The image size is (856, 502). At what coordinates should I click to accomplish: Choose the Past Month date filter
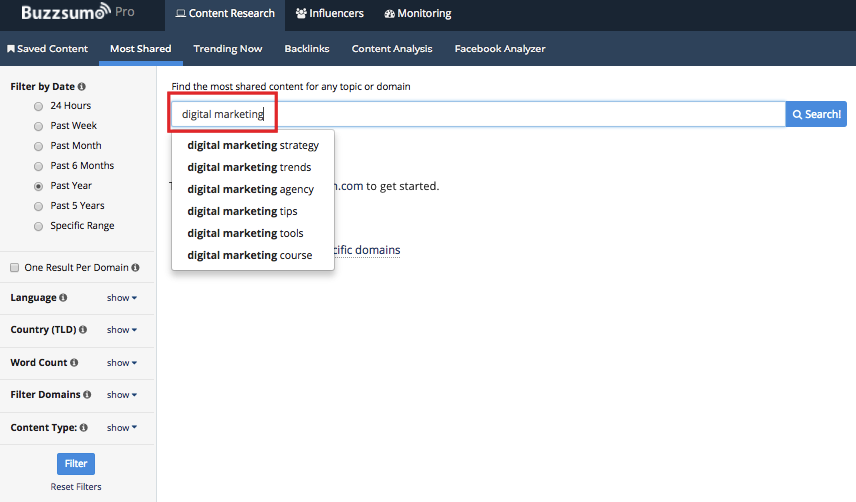[38, 146]
